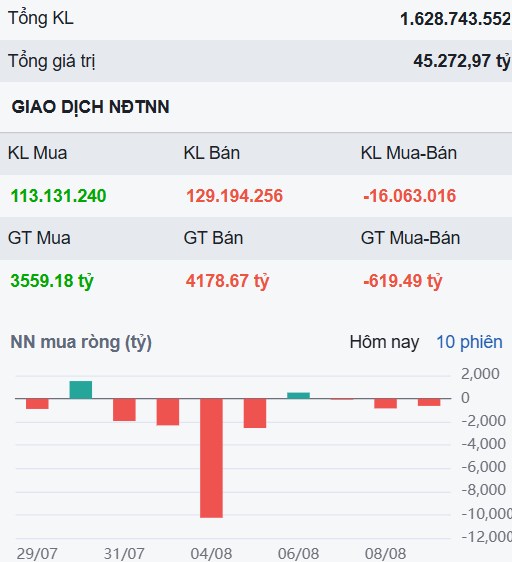Image resolution: width=512 pixels, height=562 pixels.
Task: Click the GT Mua-Bán header
Action: (410, 238)
